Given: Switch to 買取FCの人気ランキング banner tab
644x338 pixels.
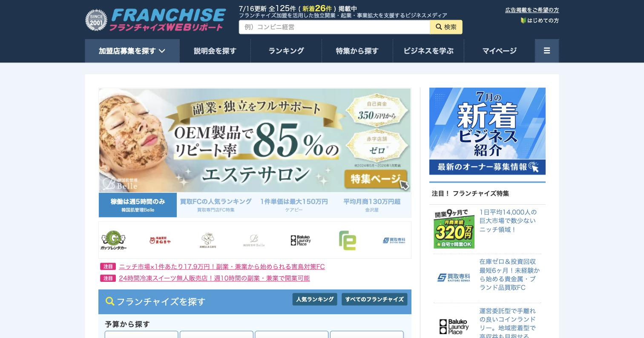Looking at the screenshot, I should coord(216,205).
